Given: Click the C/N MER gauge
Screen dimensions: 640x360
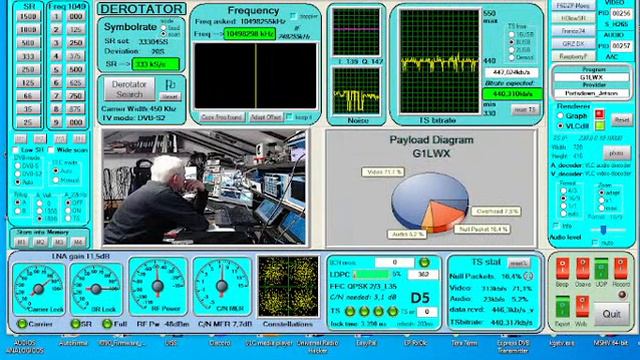Looking at the screenshot, I should pos(222,286).
